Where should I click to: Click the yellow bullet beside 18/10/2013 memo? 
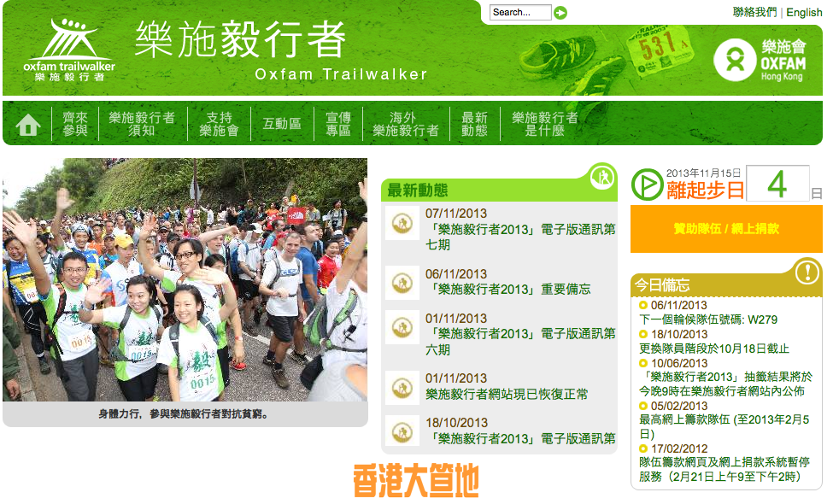point(643,334)
